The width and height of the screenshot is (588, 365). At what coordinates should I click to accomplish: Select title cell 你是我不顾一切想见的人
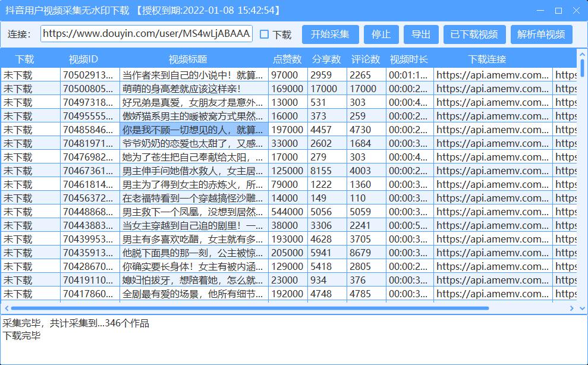[x=194, y=130]
